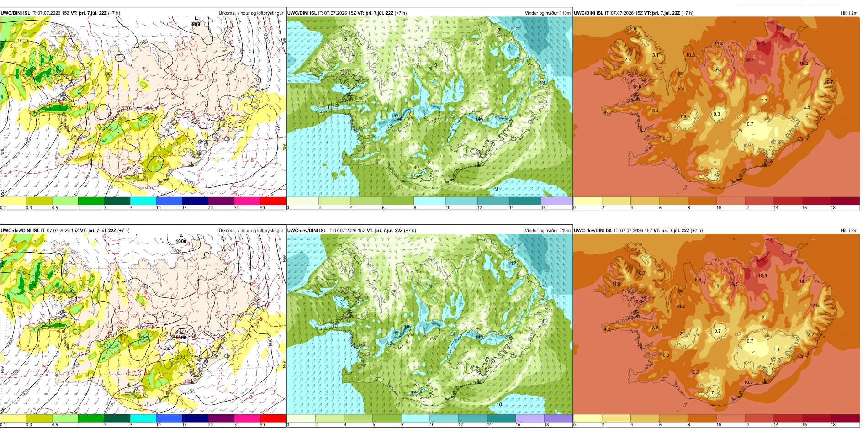
Task: Click the wind speed 13 label on UWC wind map
Action: click(x=542, y=83)
